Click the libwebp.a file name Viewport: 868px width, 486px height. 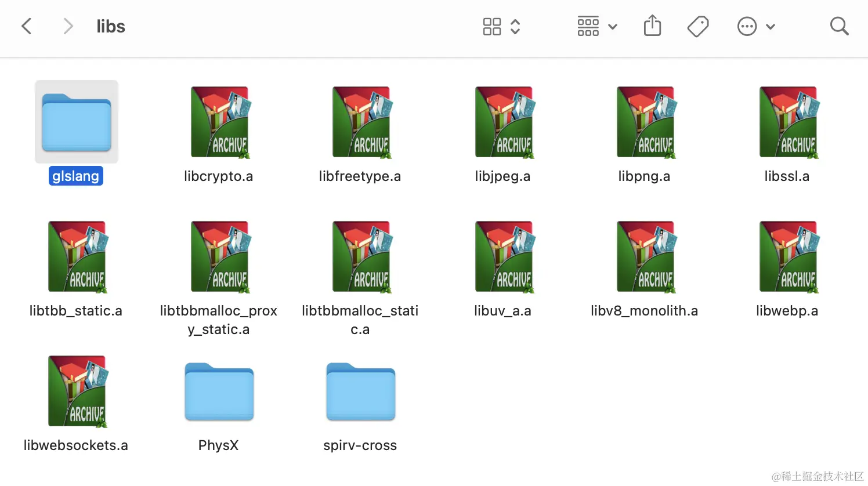pos(787,311)
